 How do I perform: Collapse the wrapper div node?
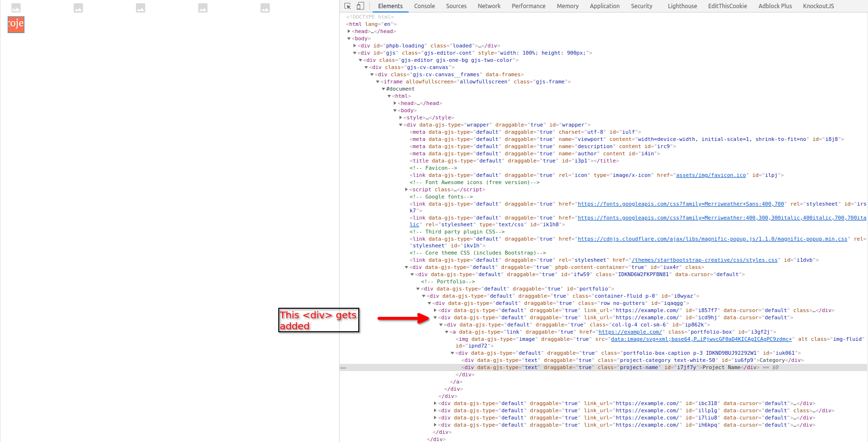point(400,125)
